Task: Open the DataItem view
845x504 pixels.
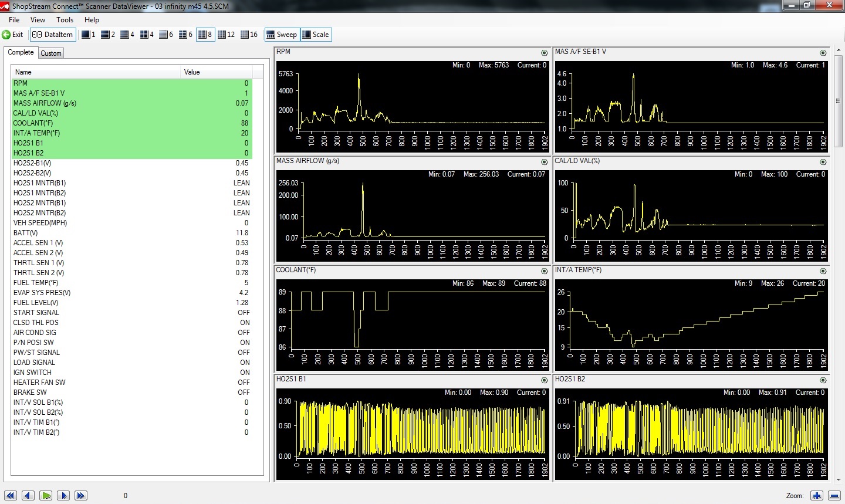Action: [53, 35]
